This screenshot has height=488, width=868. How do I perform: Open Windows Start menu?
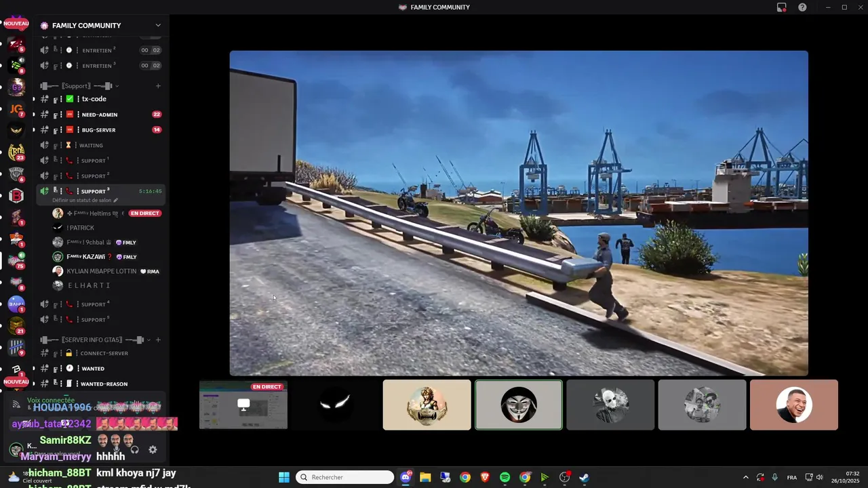click(x=284, y=477)
